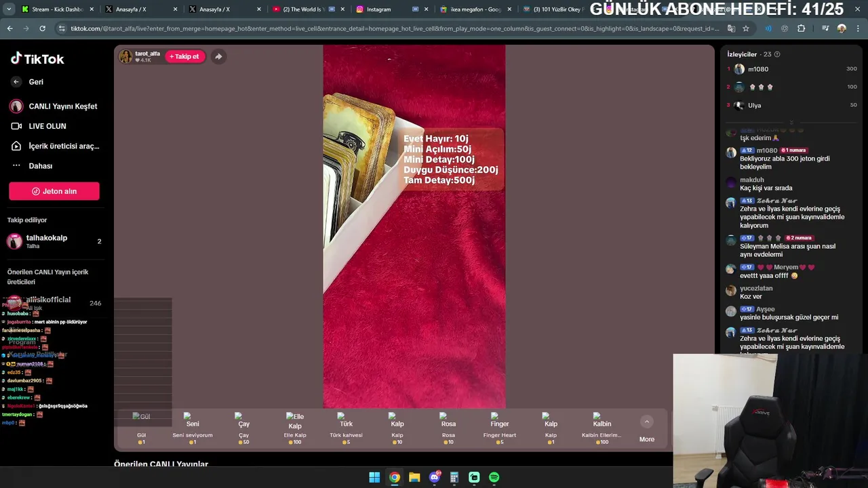Viewport: 868px width, 488px height.
Task: Open Windows Start menu
Action: point(374,477)
